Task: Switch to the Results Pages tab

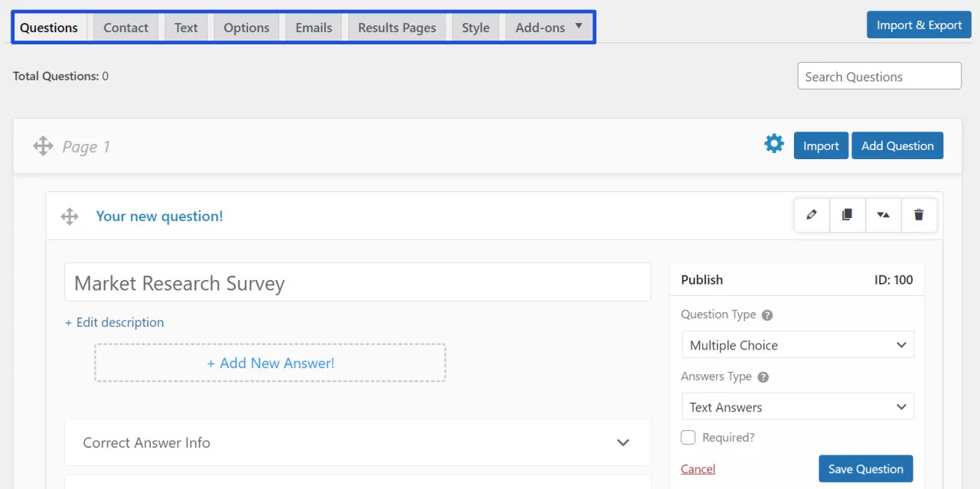Action: [397, 28]
